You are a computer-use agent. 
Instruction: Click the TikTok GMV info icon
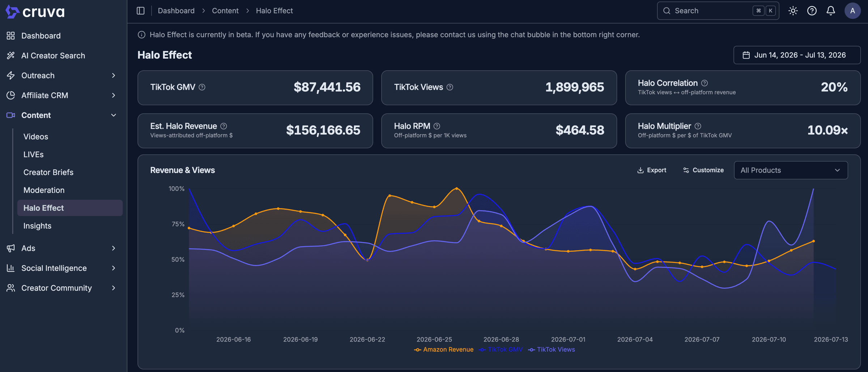(x=202, y=87)
